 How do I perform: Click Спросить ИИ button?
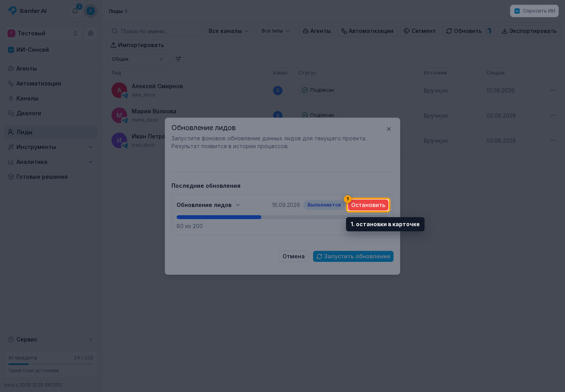click(x=534, y=11)
